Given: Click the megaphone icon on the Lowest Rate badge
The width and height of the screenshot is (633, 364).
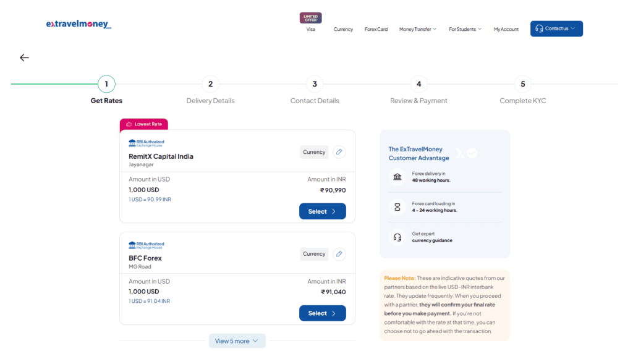Looking at the screenshot, I should pyautogui.click(x=128, y=124).
